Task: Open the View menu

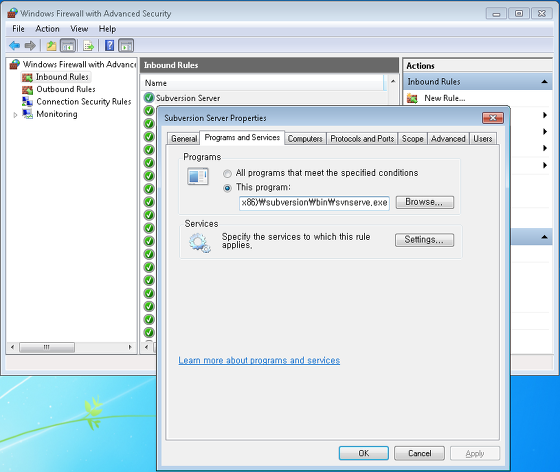Action: coord(79,29)
